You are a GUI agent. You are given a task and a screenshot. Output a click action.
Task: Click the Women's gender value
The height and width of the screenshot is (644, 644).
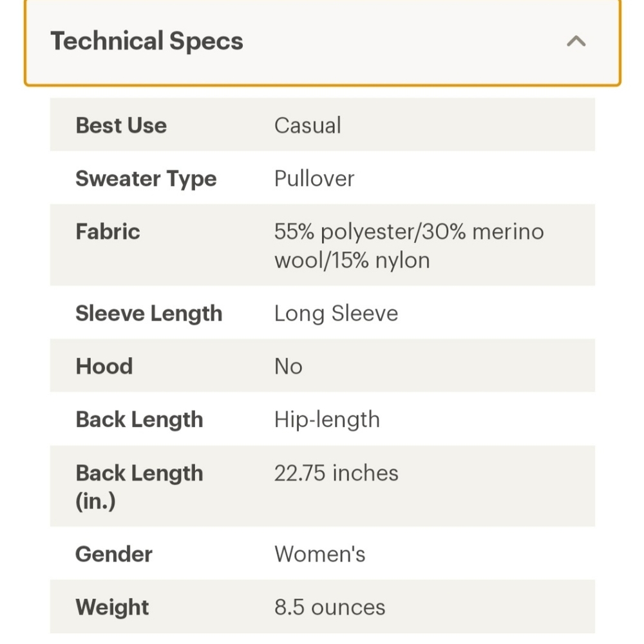point(319,554)
